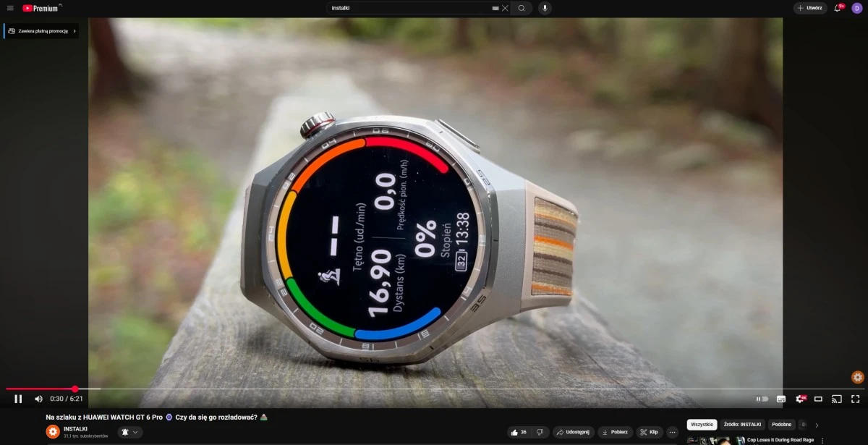The width and height of the screenshot is (868, 445).
Task: Open video settings gear
Action: (x=800, y=399)
